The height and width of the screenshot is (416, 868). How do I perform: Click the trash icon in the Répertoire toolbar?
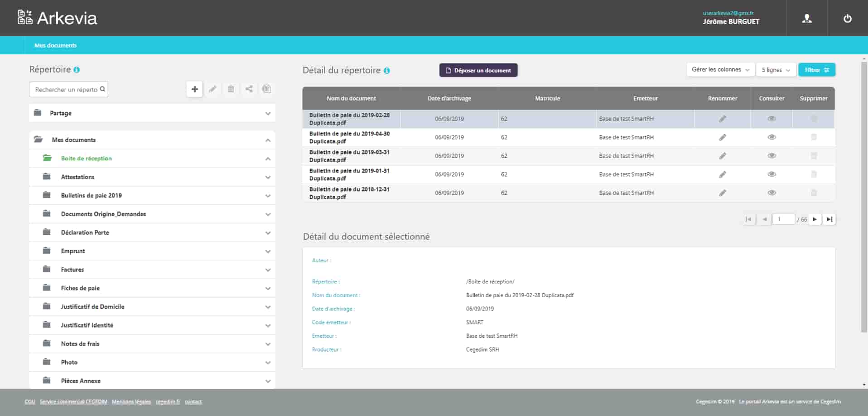point(231,89)
